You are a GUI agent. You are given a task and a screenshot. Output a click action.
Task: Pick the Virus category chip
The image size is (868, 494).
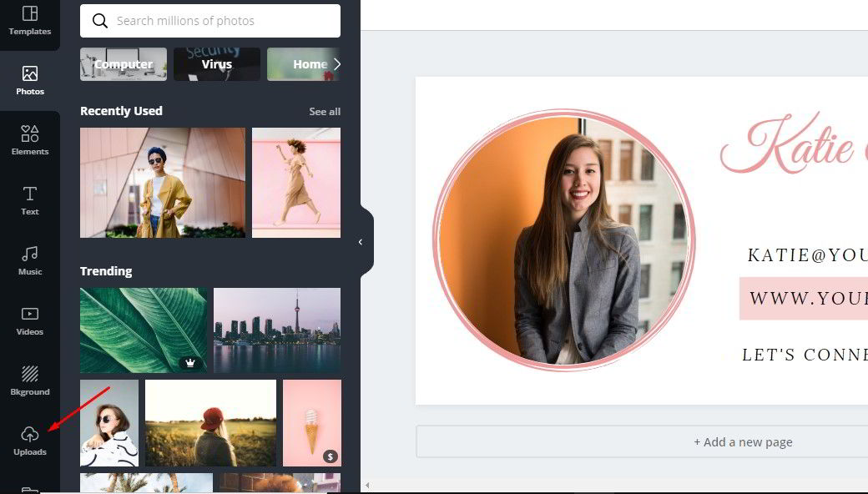coord(216,64)
